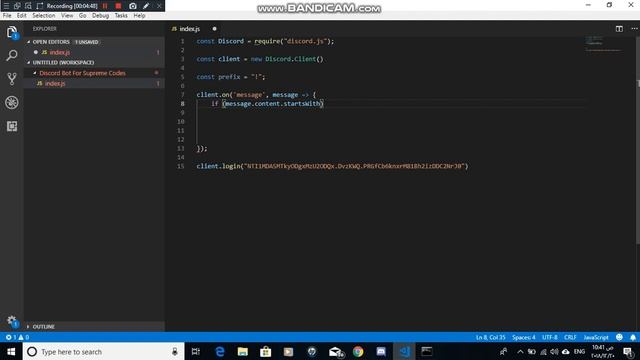Open the Selection menu
This screenshot has height=360, width=640.
[x=44, y=16]
